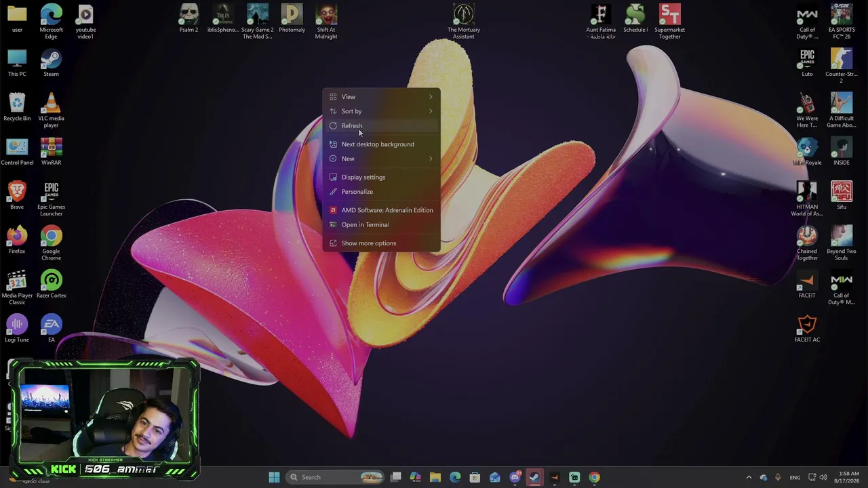Open Steam from the taskbar
Viewport: 868px width, 488px height.
point(534,477)
